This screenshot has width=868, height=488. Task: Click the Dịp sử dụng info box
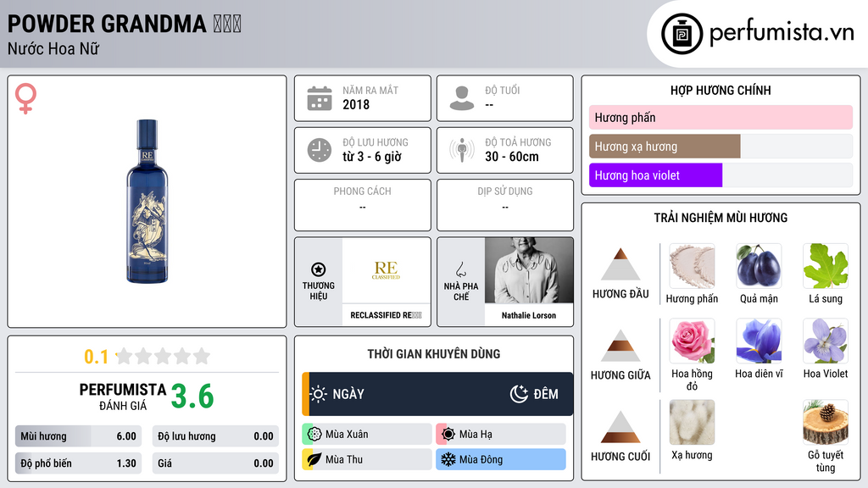pyautogui.click(x=505, y=205)
